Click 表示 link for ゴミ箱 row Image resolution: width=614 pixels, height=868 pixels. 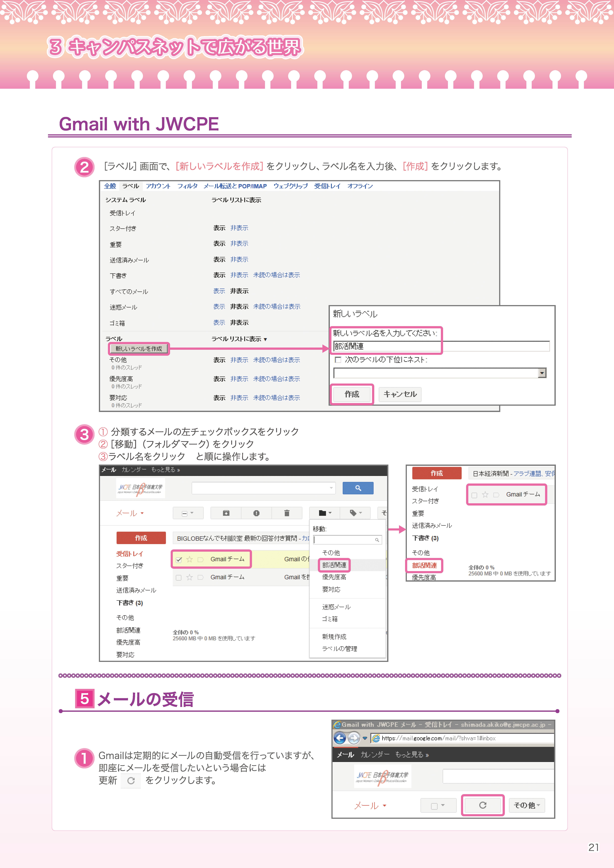[219, 323]
